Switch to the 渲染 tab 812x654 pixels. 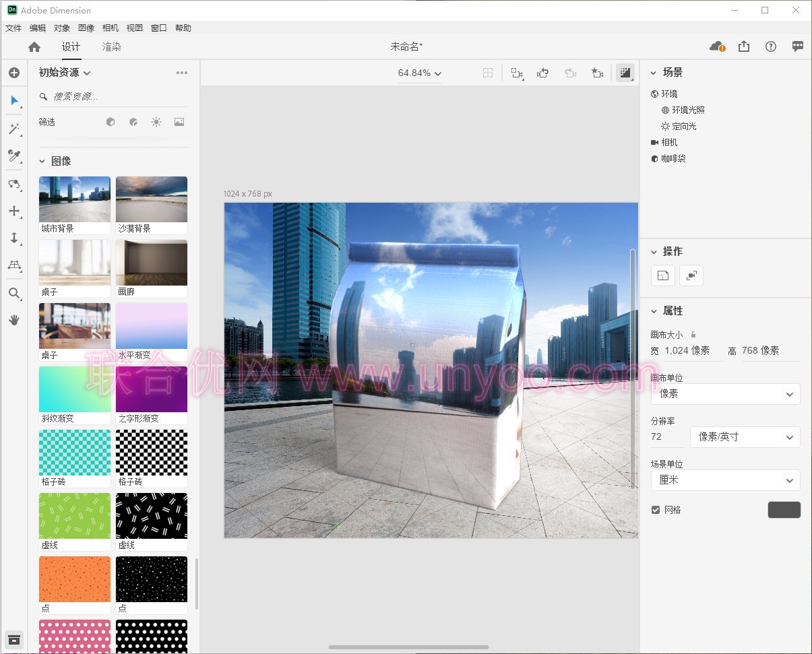(112, 46)
